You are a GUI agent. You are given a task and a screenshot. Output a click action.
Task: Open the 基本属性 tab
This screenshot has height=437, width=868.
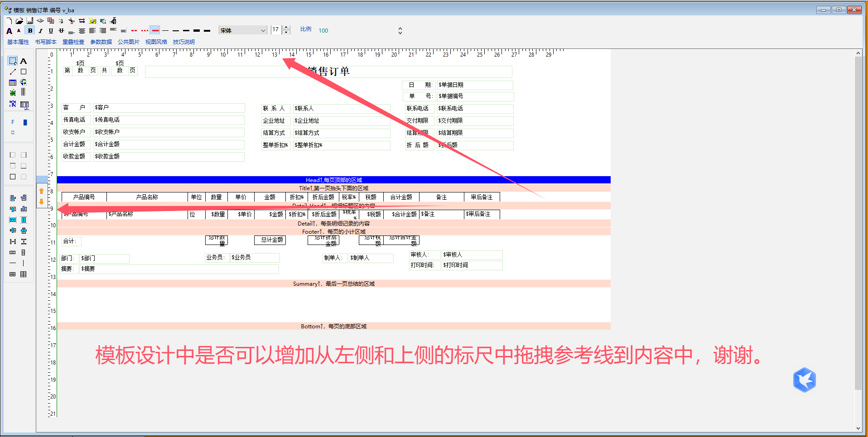click(x=18, y=42)
